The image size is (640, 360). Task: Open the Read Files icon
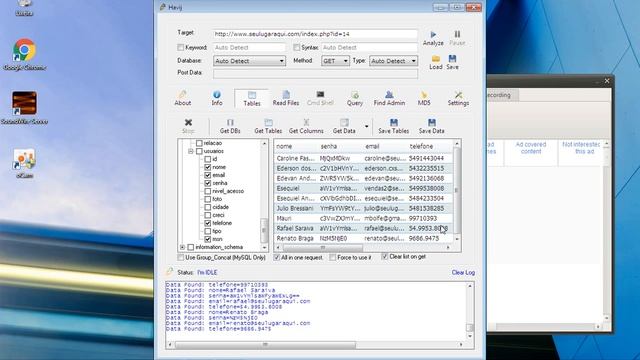pos(286,95)
